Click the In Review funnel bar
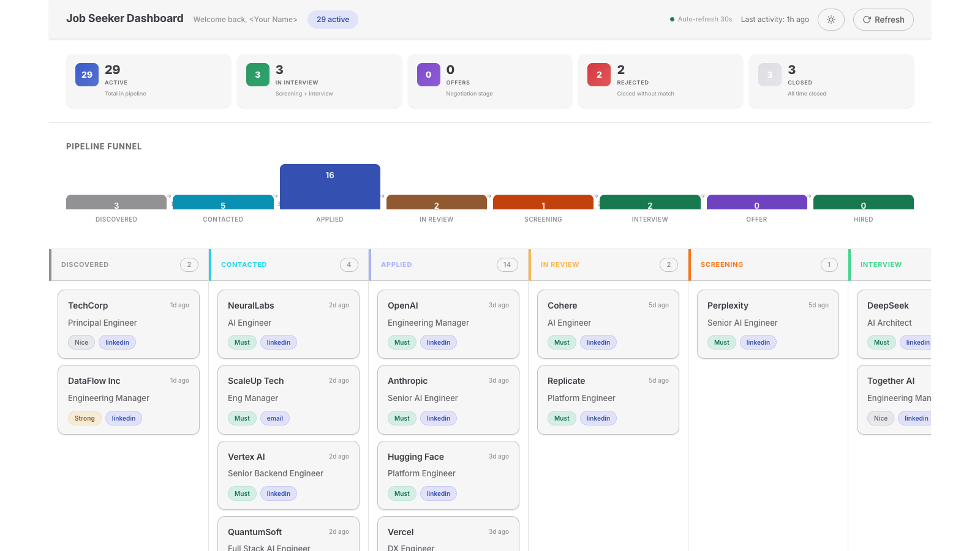The width and height of the screenshot is (980, 551). [437, 202]
